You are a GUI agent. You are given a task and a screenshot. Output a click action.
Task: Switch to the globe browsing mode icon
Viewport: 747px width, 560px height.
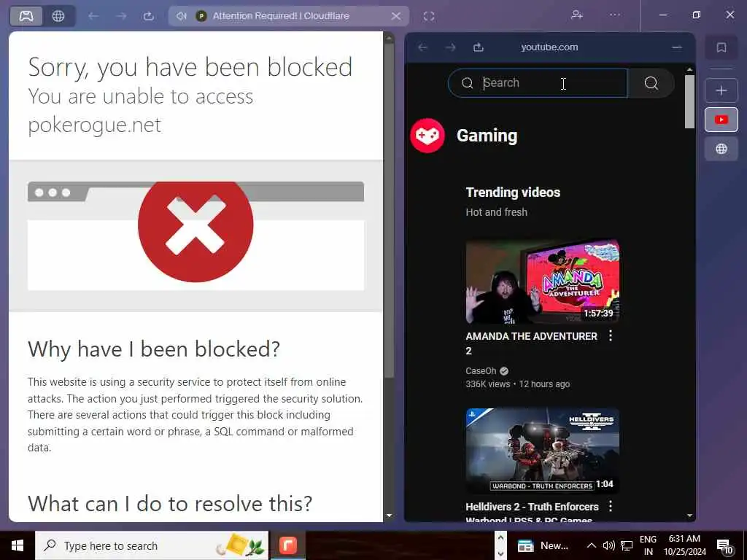[58, 16]
